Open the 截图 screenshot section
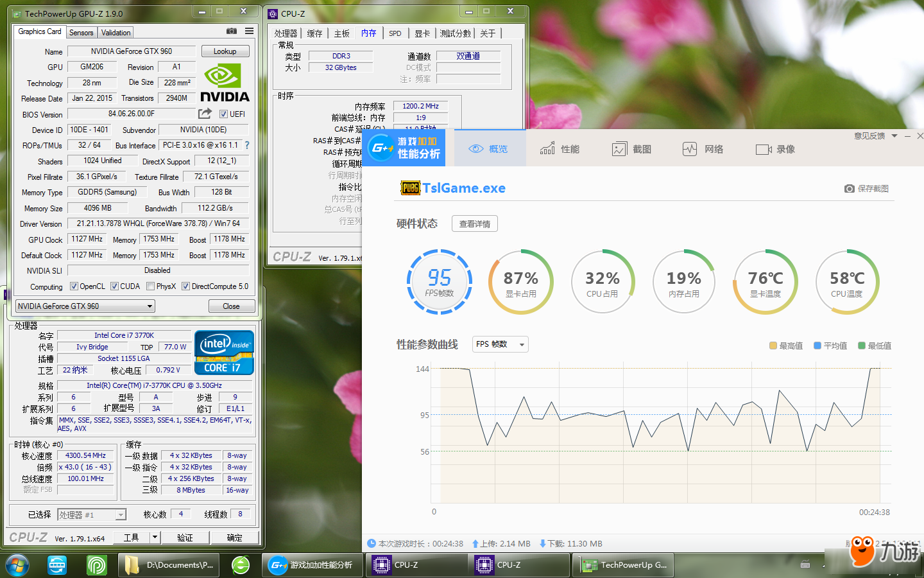 tap(631, 149)
